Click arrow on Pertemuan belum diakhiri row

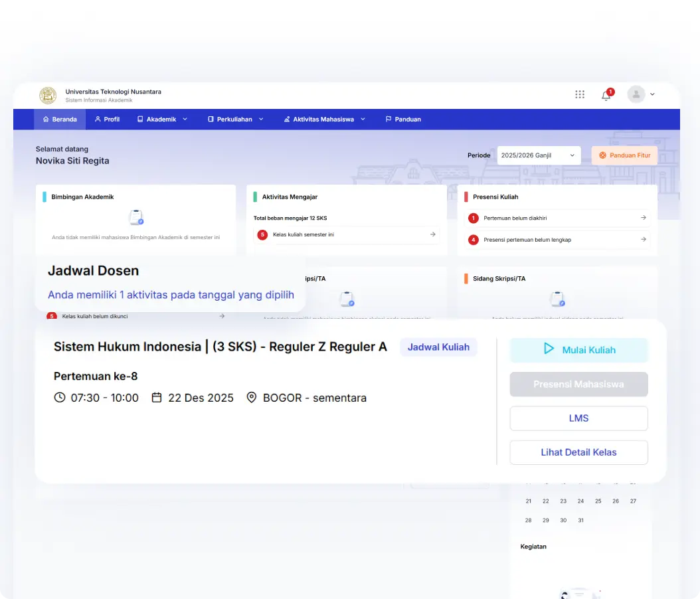tap(643, 218)
